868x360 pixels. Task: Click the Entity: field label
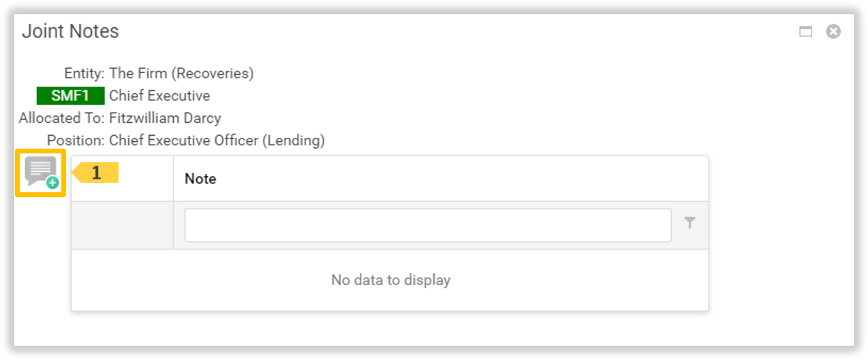coord(84,73)
